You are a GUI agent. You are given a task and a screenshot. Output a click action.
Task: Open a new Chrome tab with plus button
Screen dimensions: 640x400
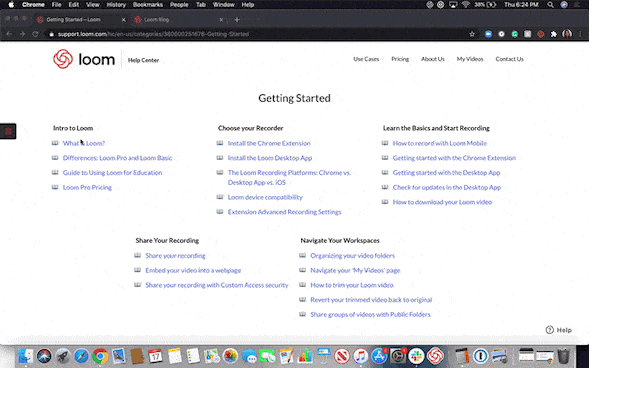point(237,20)
